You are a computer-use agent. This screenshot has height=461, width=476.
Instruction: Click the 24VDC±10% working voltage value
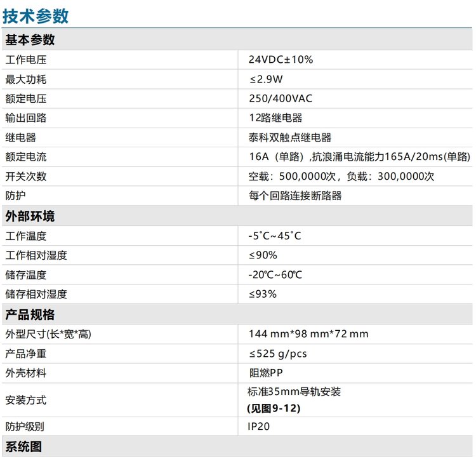pyautogui.click(x=281, y=60)
